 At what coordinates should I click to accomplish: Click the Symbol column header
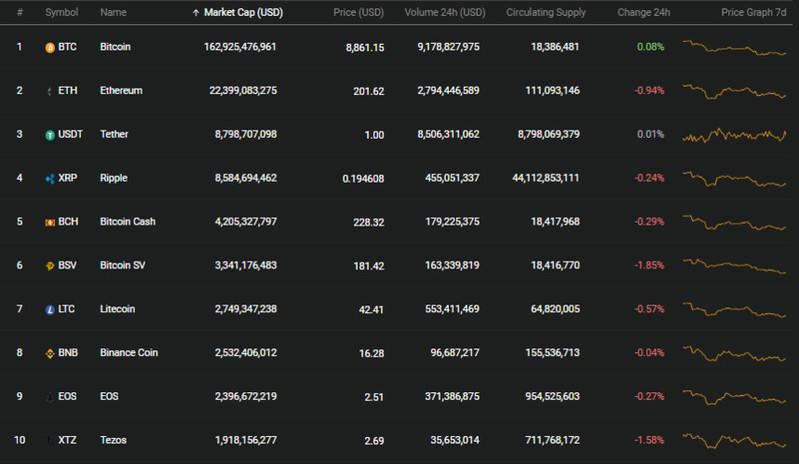point(61,13)
